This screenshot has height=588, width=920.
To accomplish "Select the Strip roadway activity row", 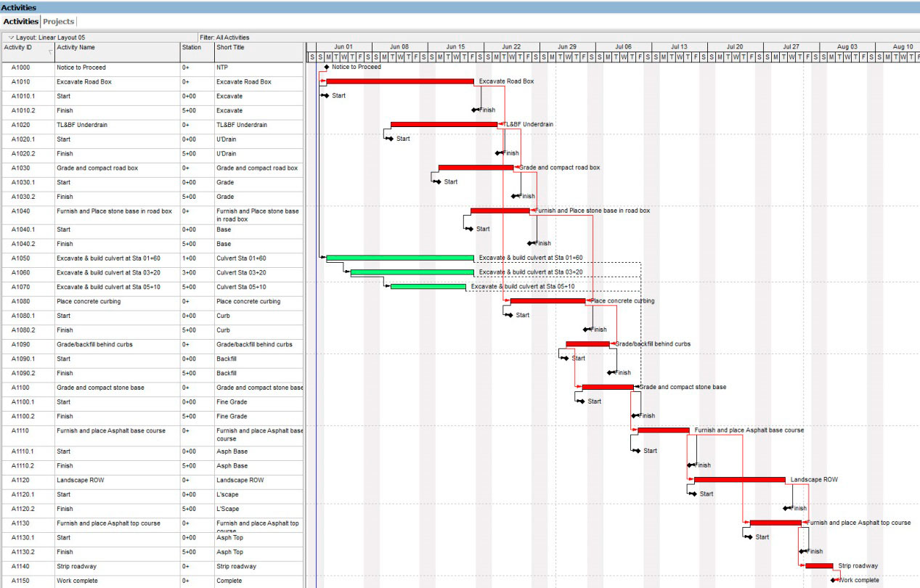I will 109,566.
